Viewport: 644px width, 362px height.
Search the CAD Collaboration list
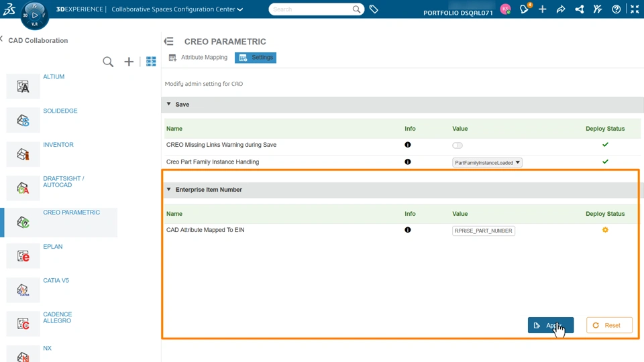point(108,62)
